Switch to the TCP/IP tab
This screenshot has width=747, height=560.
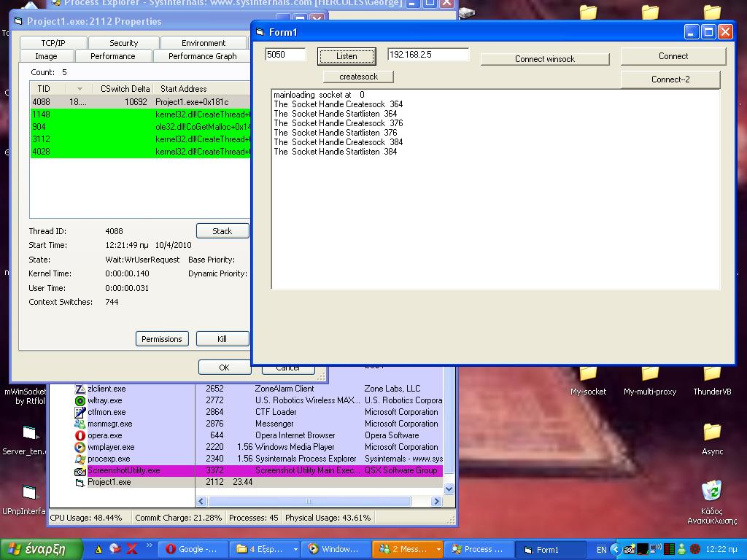53,43
